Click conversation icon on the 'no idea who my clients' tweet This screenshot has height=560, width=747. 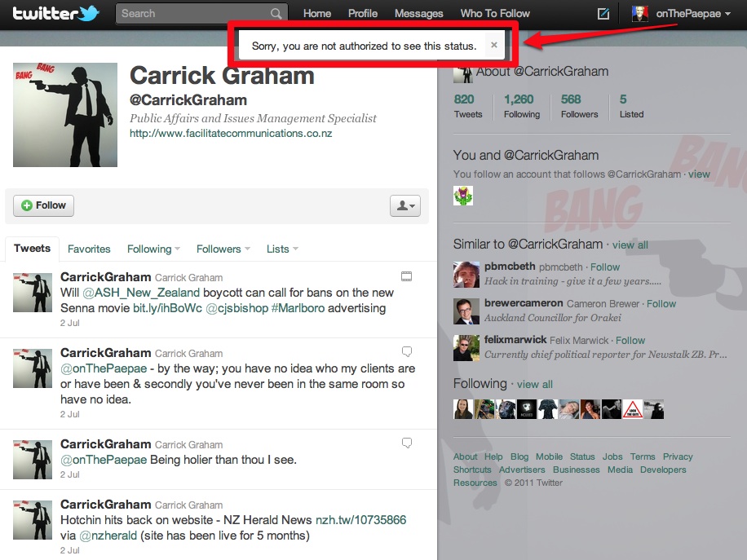(x=407, y=351)
